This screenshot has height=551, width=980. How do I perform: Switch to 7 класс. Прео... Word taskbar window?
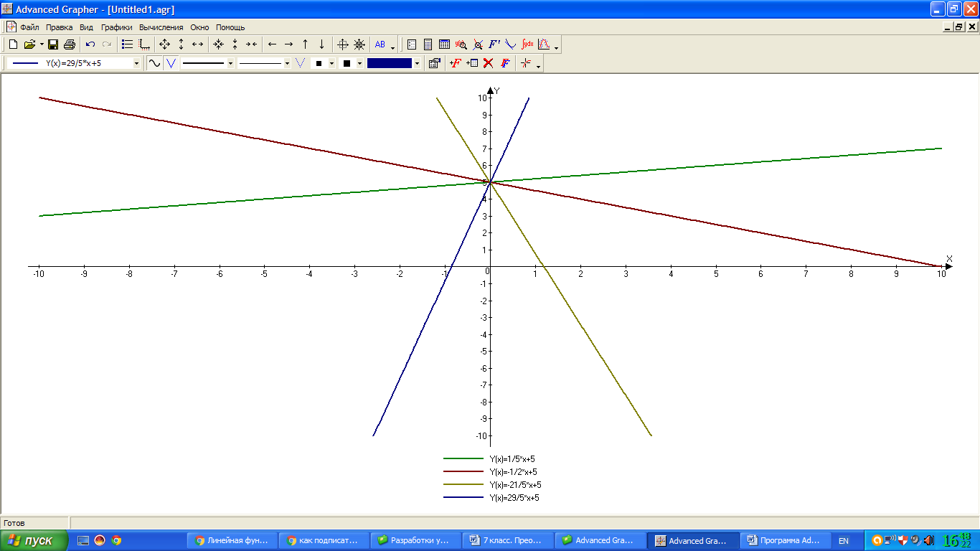(509, 541)
